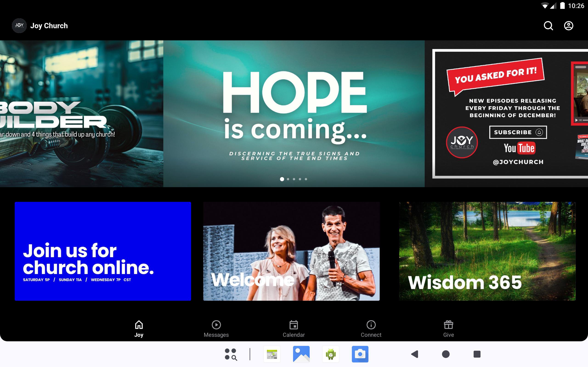Switch to the Messages tab

pos(216,329)
